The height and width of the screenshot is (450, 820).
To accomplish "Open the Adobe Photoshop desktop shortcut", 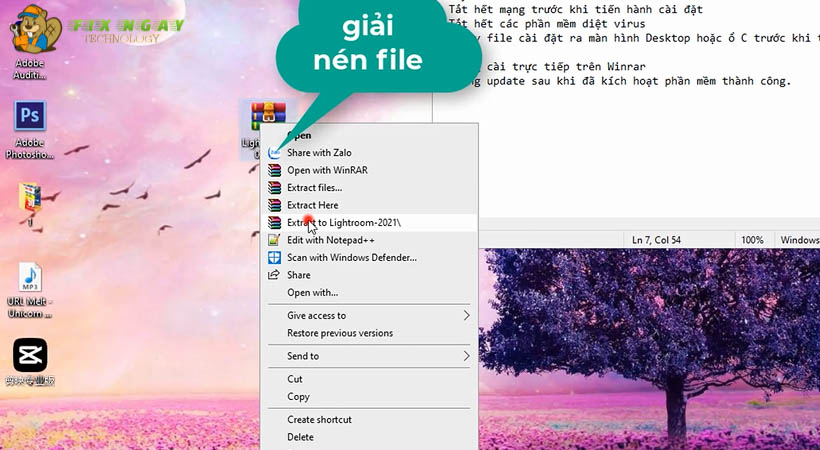I will click(30, 119).
